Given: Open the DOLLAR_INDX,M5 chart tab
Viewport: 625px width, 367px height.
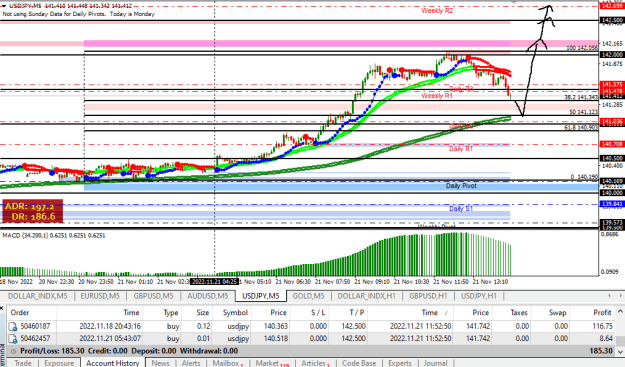Looking at the screenshot, I should [x=37, y=296].
